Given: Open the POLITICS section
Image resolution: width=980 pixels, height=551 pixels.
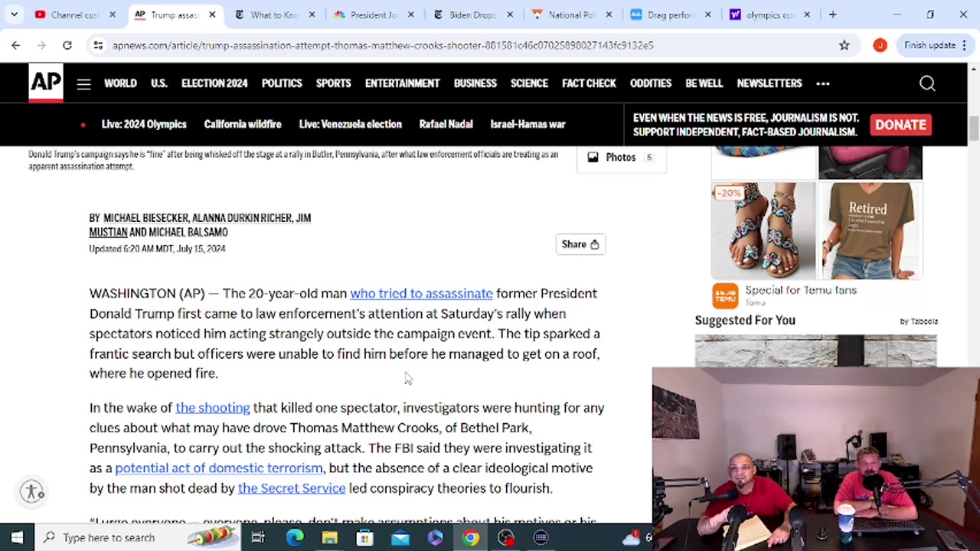Looking at the screenshot, I should pyautogui.click(x=282, y=83).
